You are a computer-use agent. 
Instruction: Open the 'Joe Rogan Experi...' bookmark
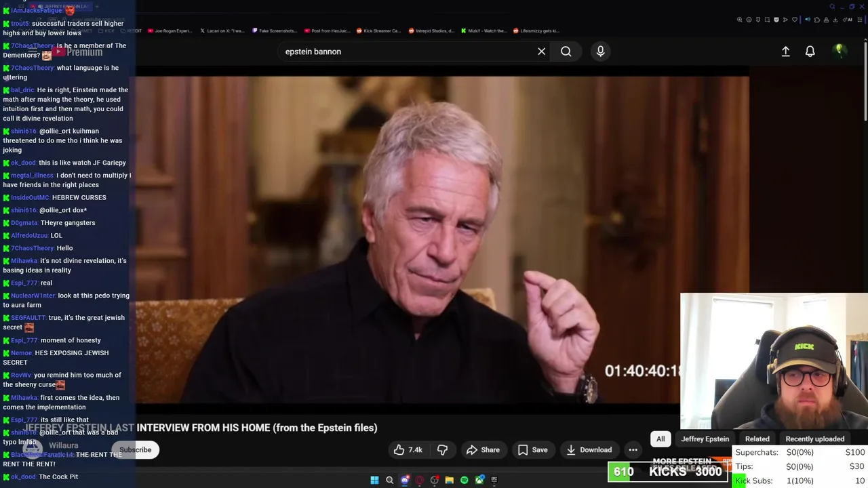170,30
